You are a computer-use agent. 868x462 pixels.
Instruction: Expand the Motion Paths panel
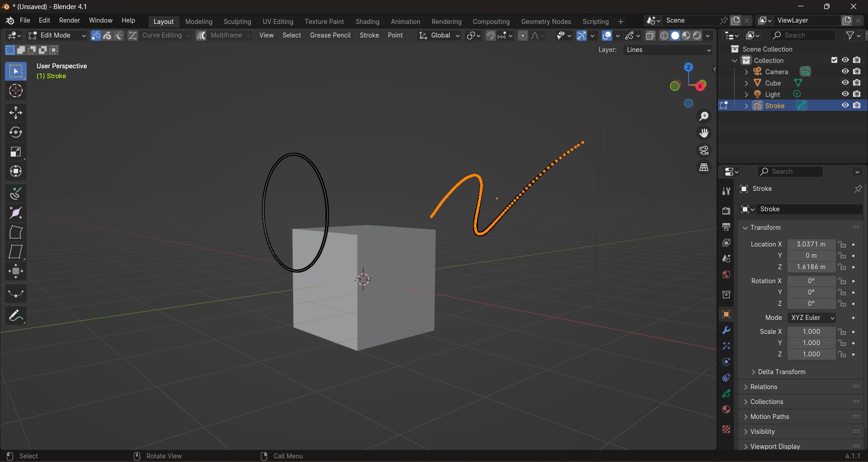pyautogui.click(x=801, y=417)
